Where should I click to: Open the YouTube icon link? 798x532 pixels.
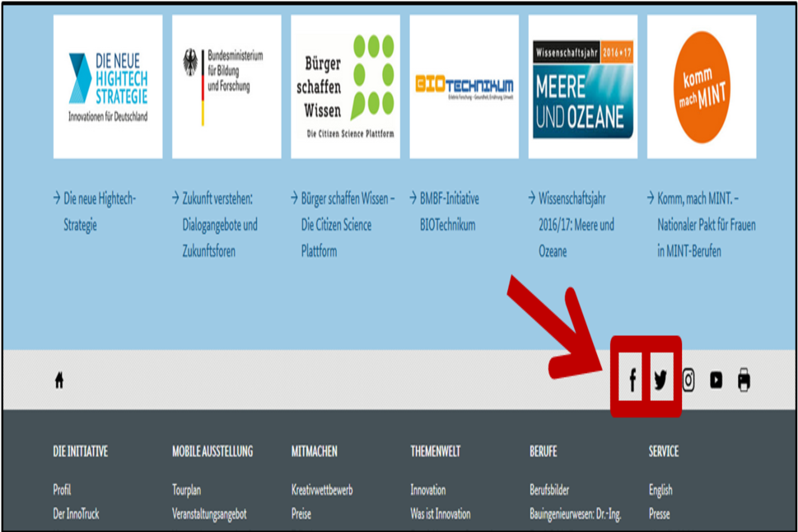716,380
